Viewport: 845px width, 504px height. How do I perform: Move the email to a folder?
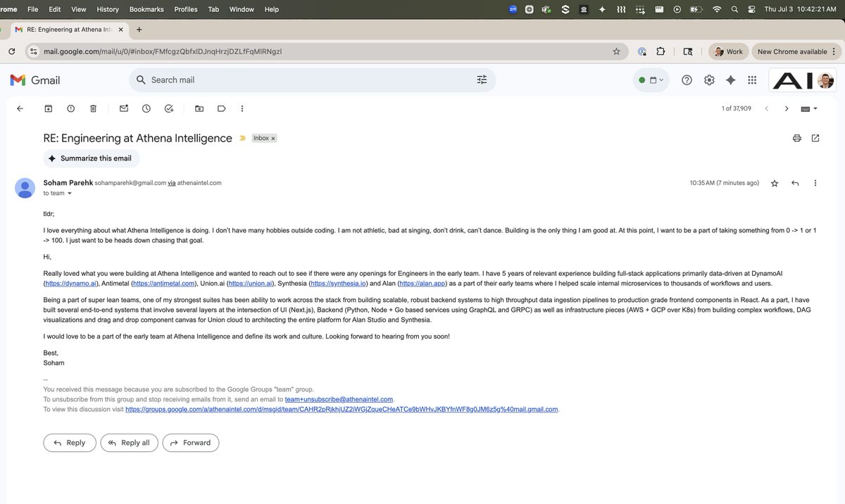coord(199,108)
